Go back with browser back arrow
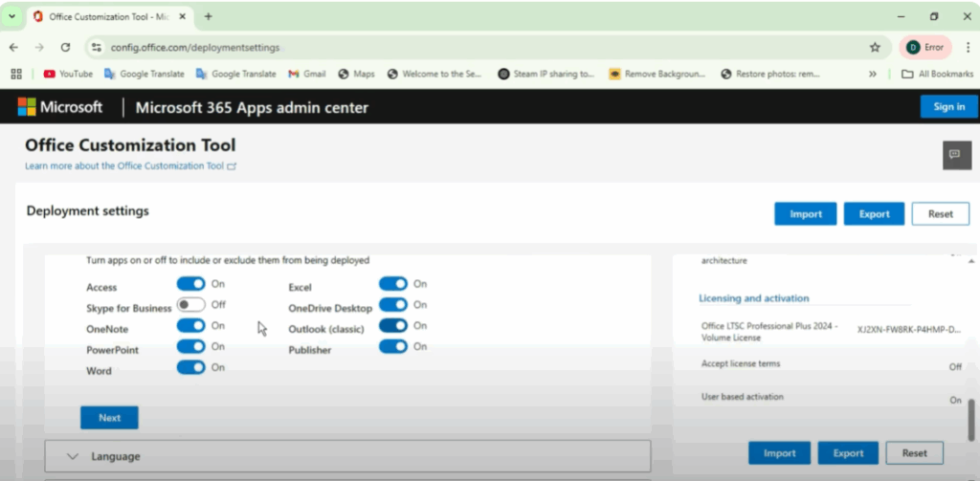The width and height of the screenshot is (980, 481). (13, 48)
